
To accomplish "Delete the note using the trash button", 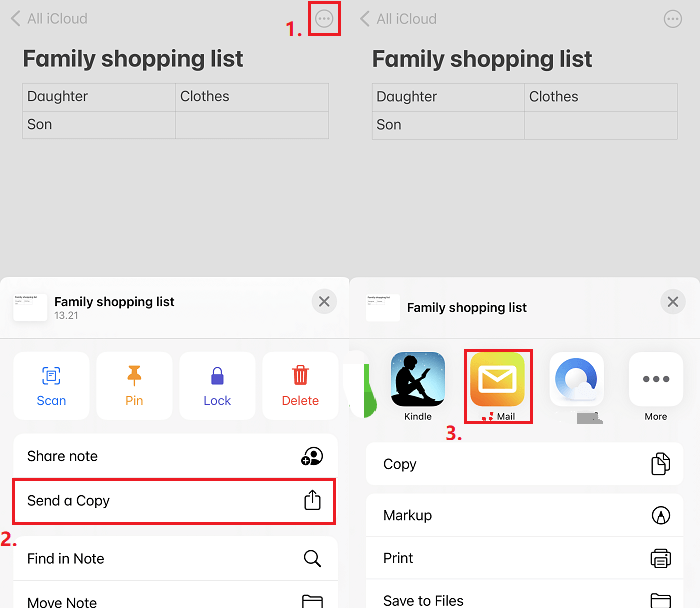I will pyautogui.click(x=300, y=385).
